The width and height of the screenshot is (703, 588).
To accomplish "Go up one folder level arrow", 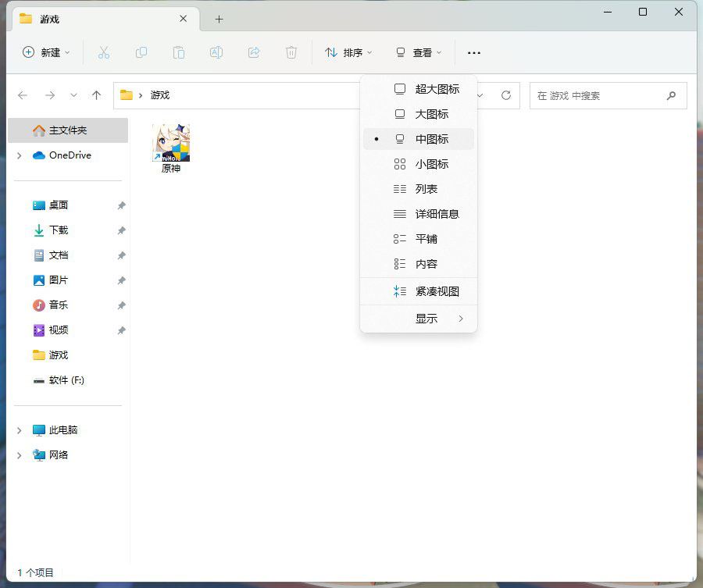I will (96, 95).
